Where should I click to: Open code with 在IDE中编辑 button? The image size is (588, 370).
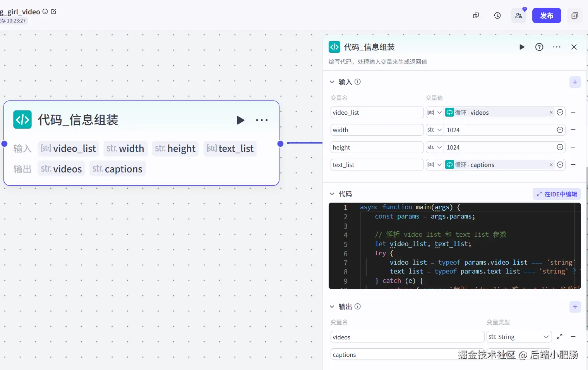(557, 194)
